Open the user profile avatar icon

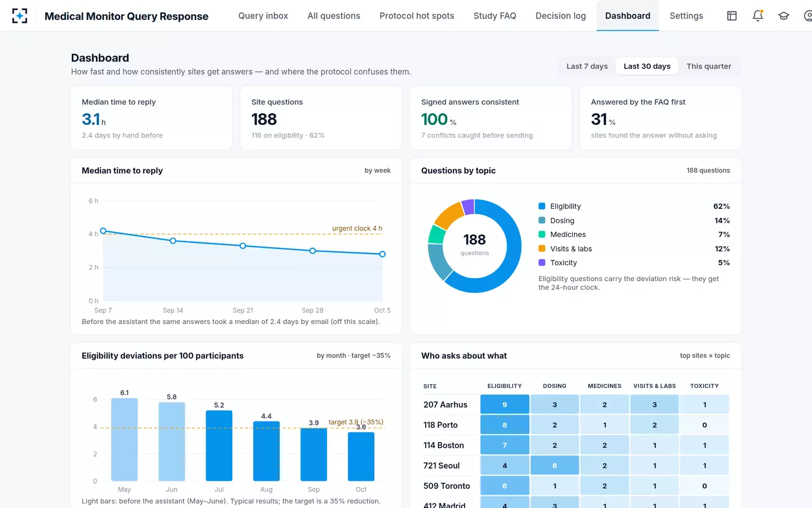808,16
